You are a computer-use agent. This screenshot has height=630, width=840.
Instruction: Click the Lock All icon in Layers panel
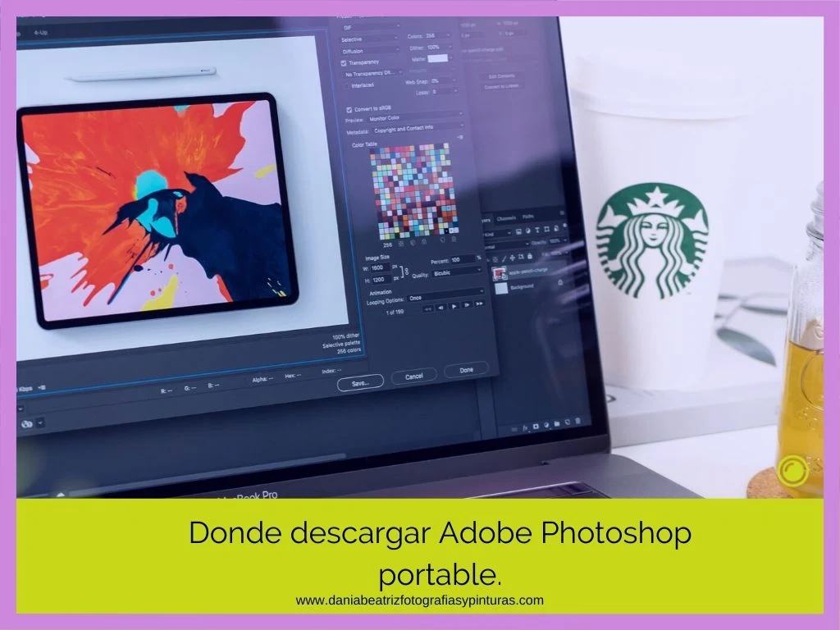(529, 254)
